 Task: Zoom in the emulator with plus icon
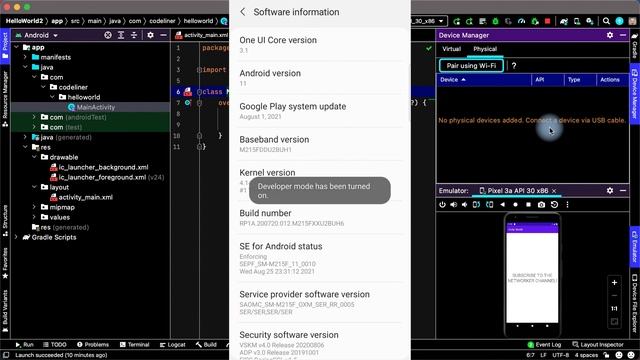click(614, 282)
